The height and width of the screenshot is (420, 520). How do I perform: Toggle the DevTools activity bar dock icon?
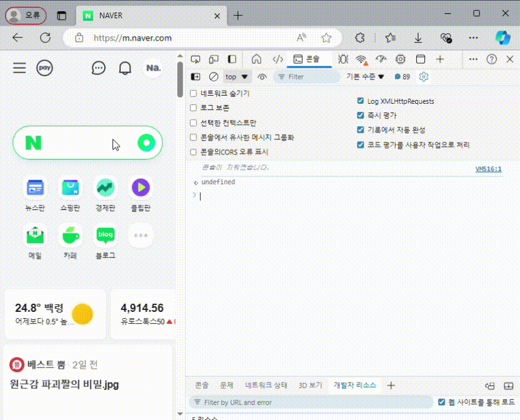[x=232, y=59]
